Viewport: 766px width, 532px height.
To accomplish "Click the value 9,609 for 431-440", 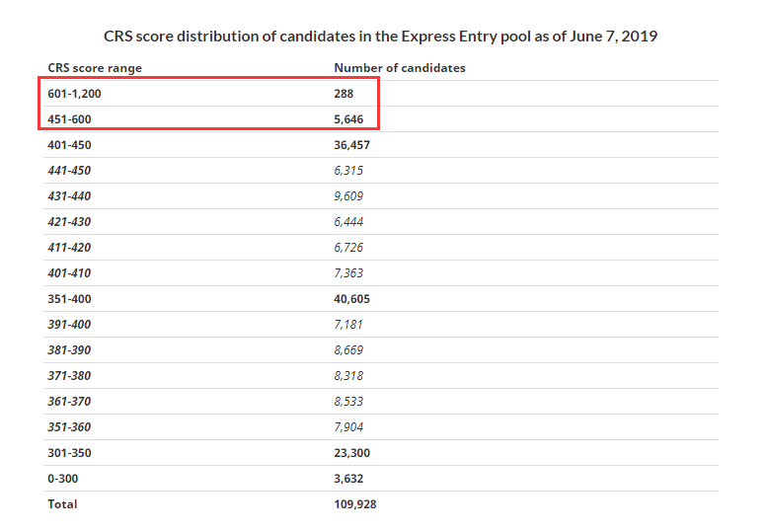I will (x=348, y=195).
